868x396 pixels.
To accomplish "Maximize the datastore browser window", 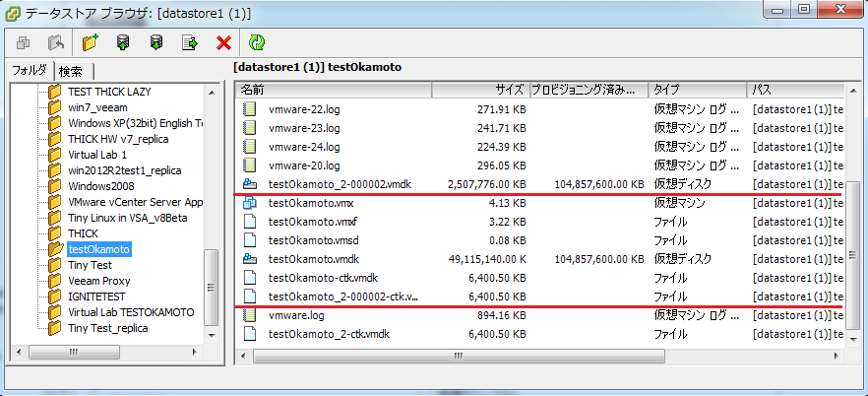I will tap(804, 8).
